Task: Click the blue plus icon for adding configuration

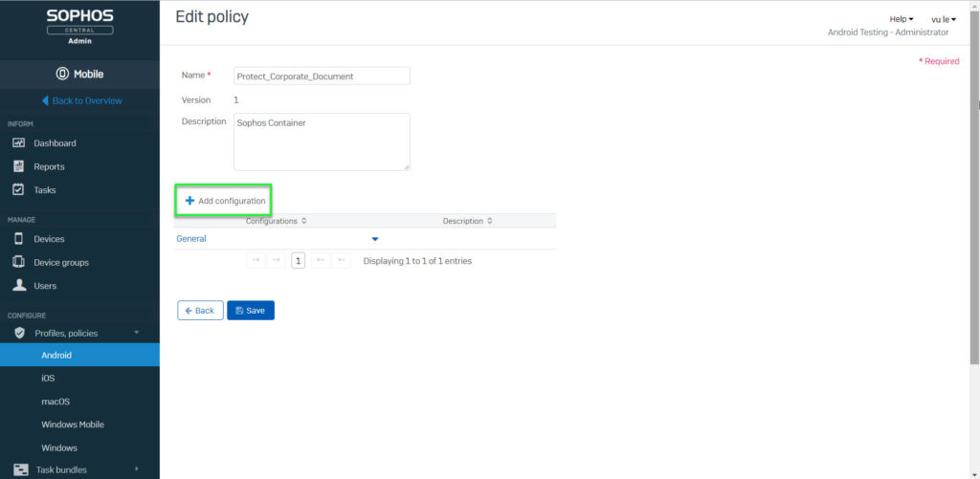Action: tap(190, 201)
